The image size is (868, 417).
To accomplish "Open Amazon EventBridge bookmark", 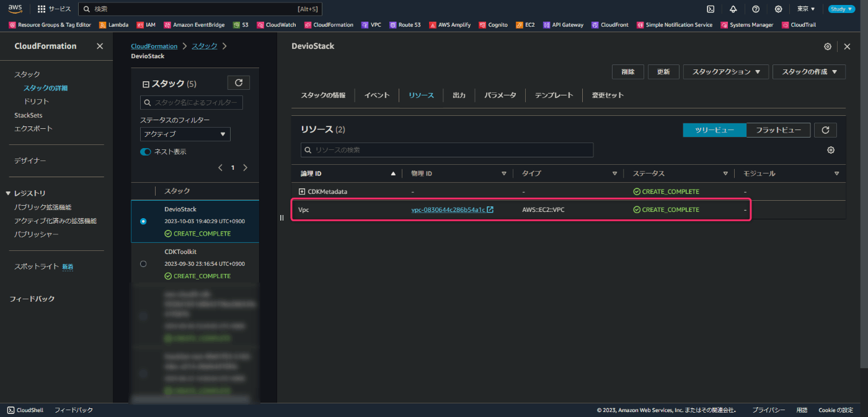I will [195, 25].
